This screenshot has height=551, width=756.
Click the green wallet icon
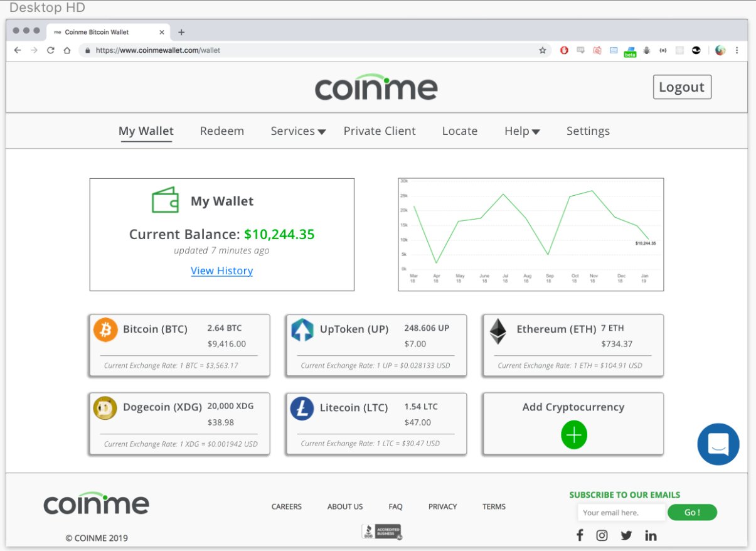[166, 200]
